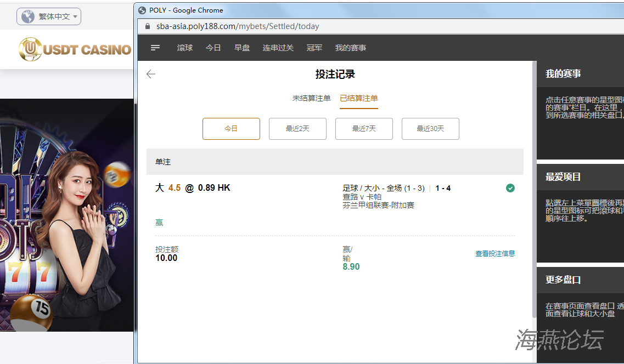Viewport: 624px width, 364px height.
Task: Switch to 未结算注单 tab
Action: click(x=311, y=98)
